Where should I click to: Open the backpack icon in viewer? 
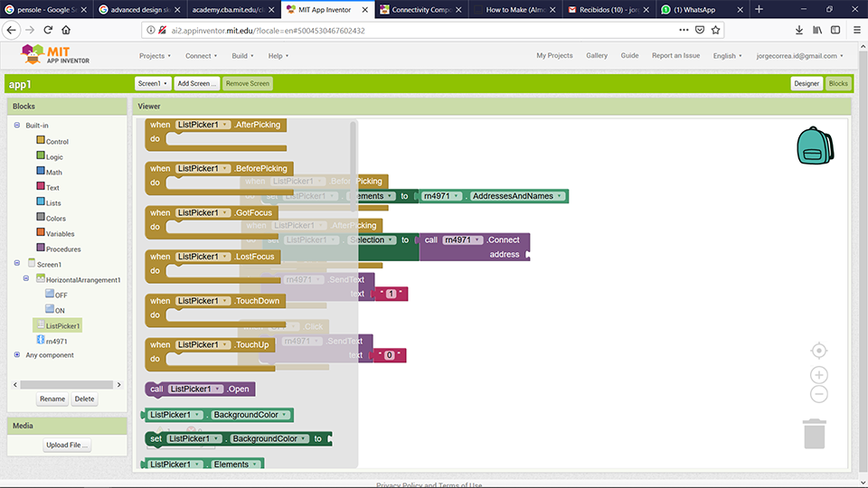pos(815,145)
